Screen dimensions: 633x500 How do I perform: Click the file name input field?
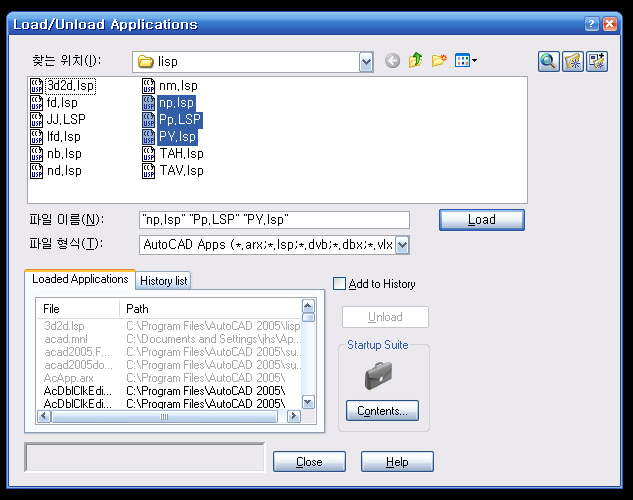[273, 220]
